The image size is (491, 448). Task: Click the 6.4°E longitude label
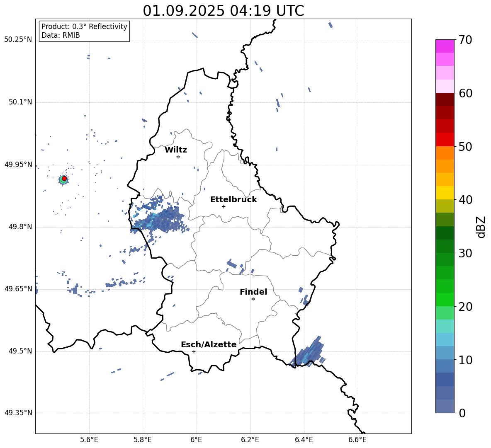304,440
